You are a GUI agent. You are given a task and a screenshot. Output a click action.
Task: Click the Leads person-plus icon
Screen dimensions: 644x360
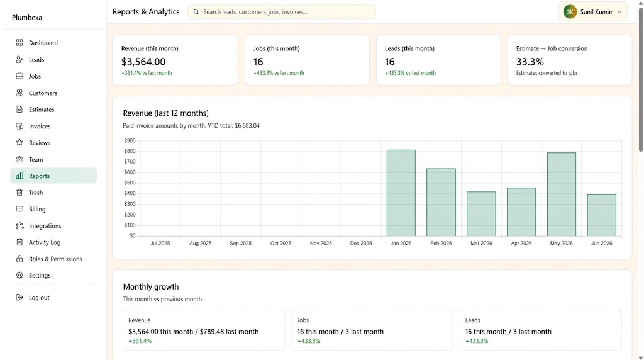click(x=19, y=60)
